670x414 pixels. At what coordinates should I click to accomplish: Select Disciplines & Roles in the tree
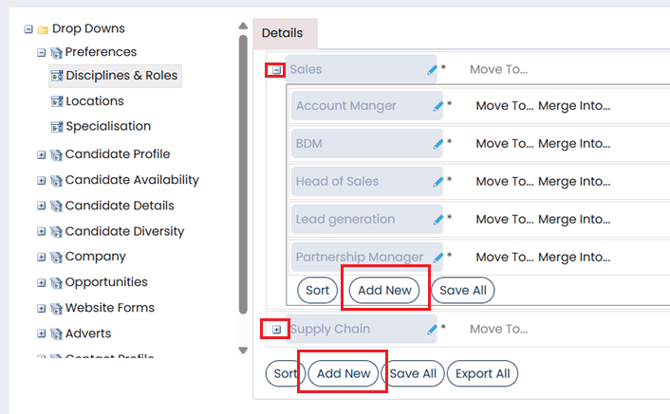click(121, 76)
